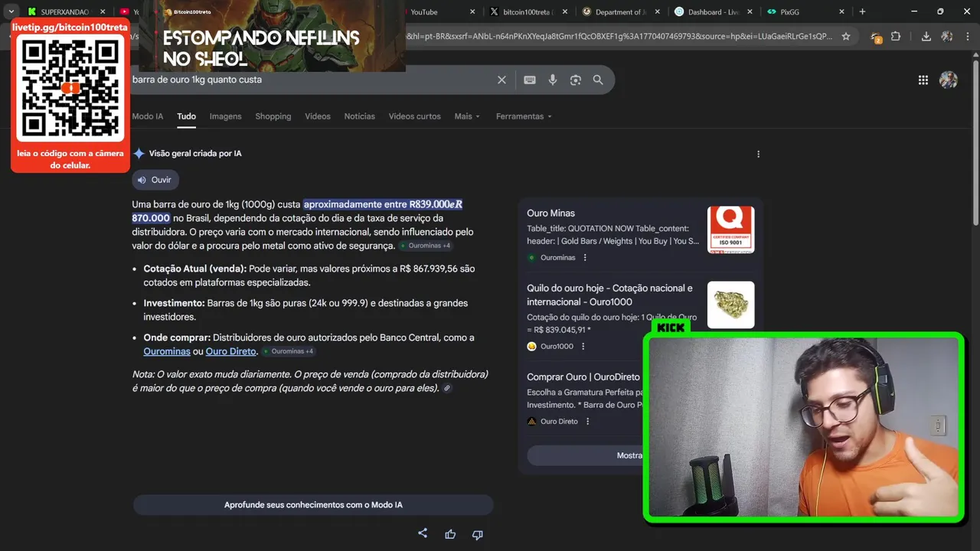Open the Chrome profile avatar in the toolbar
The image size is (980, 551).
point(947,36)
